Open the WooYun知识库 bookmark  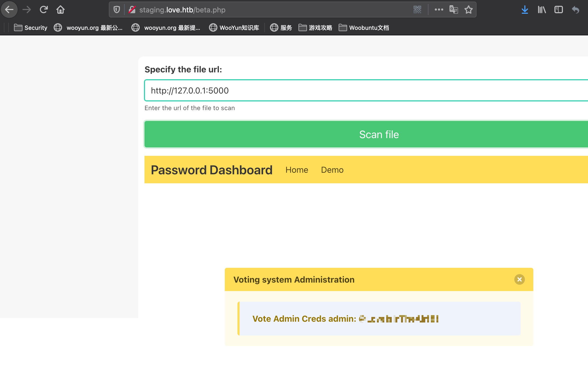coord(234,28)
